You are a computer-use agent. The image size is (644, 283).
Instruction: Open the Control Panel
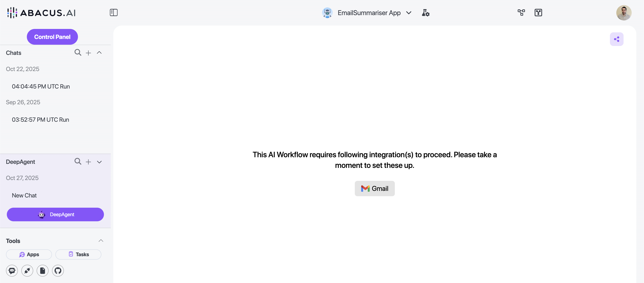point(52,36)
